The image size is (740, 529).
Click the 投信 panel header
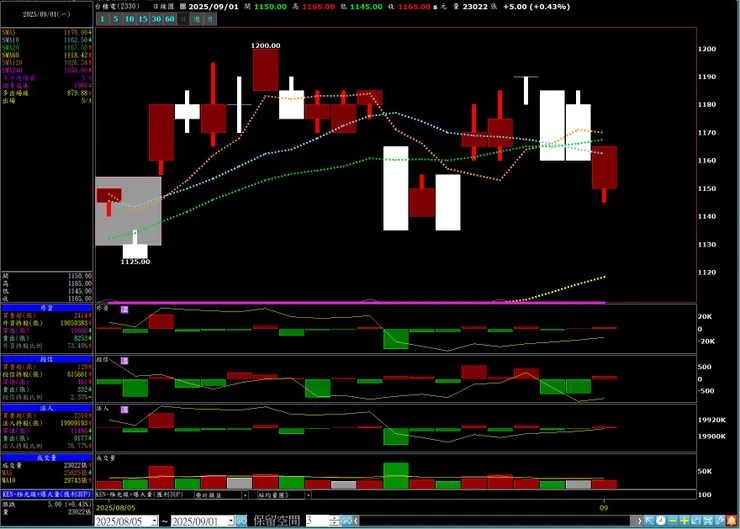coord(46,359)
